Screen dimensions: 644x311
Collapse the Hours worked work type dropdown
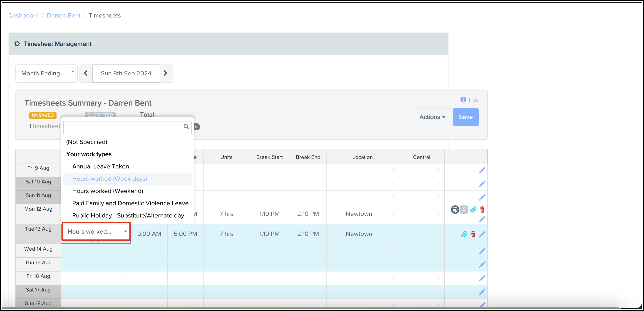click(x=96, y=232)
